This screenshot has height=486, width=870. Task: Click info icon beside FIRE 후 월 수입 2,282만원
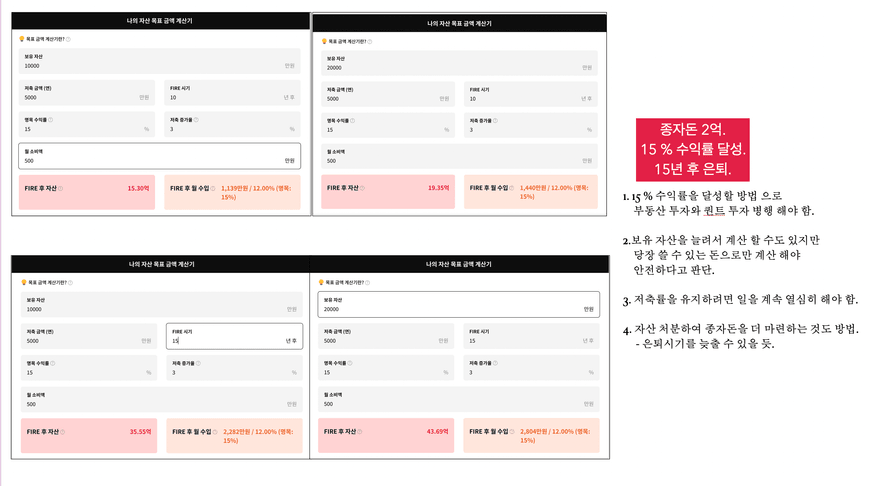click(x=215, y=432)
